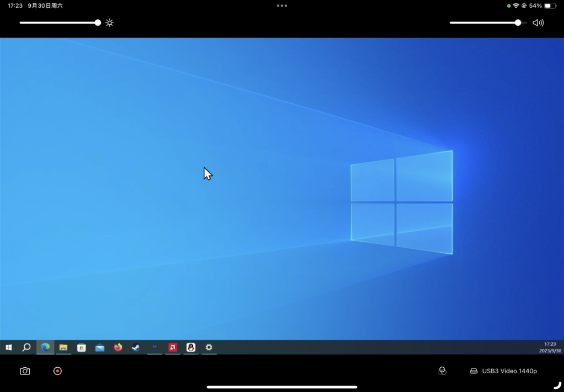The image size is (564, 392).
Task: Adjust the brightness slider knob
Action: tap(98, 23)
